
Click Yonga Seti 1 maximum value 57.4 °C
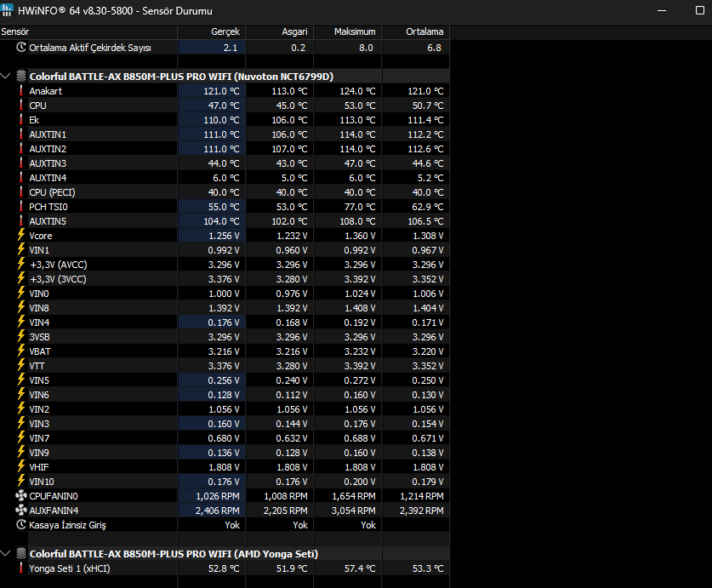click(360, 568)
